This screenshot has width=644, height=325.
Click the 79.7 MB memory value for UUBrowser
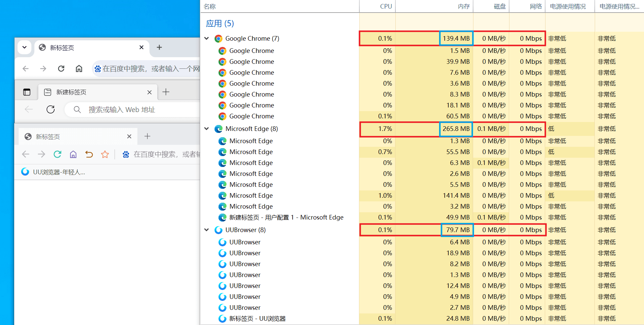[458, 230]
